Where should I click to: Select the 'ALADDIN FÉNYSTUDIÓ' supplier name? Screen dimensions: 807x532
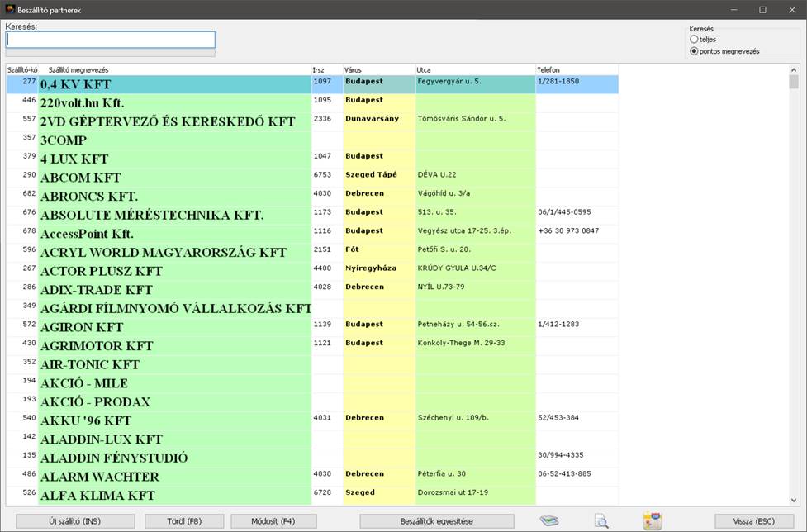coord(114,458)
